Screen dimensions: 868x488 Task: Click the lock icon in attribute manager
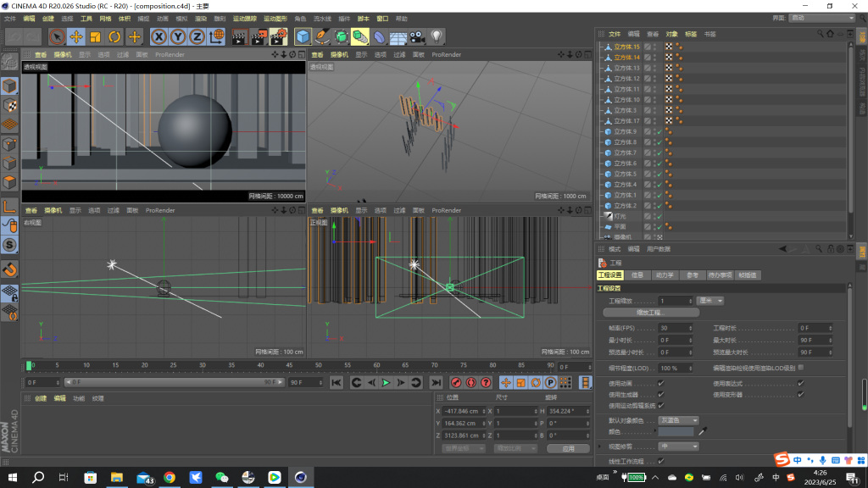pos(831,249)
